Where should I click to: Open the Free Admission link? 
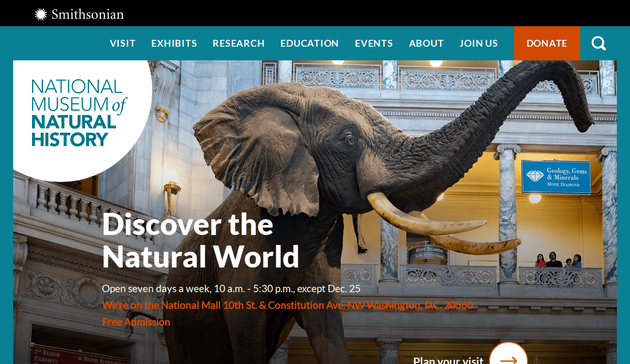click(136, 322)
